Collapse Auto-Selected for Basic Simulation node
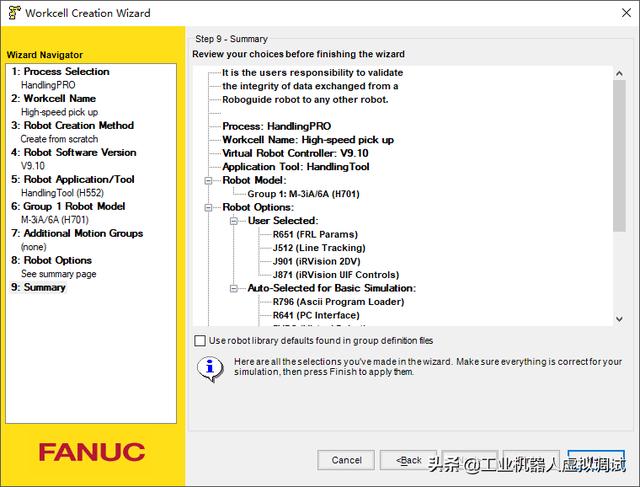Screen dimensions: 640x487 pyautogui.click(x=234, y=288)
